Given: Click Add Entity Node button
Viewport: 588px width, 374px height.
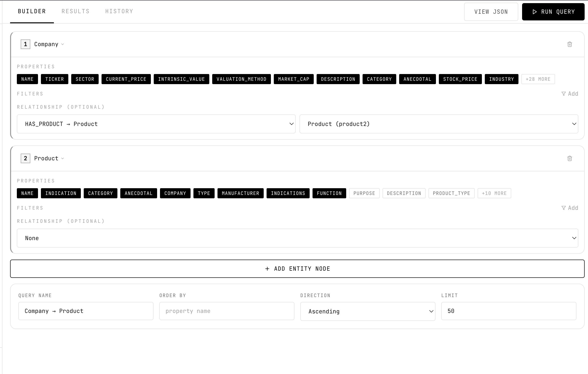Looking at the screenshot, I should tap(297, 269).
